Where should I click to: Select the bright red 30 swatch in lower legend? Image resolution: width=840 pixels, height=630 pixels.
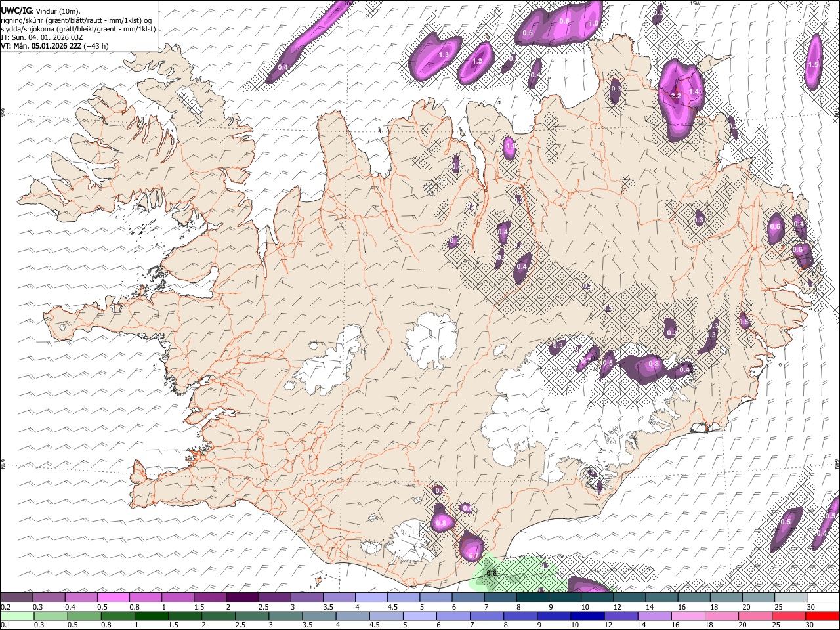point(822,616)
